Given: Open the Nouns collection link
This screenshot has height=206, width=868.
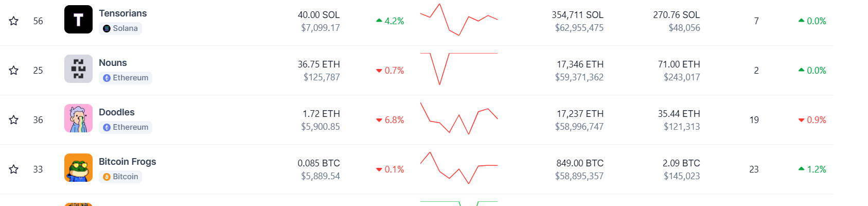Looking at the screenshot, I should pyautogui.click(x=113, y=63).
